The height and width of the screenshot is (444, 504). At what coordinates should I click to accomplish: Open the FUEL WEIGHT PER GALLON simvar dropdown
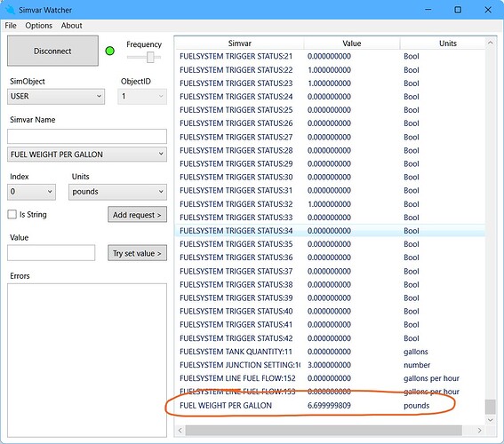pyautogui.click(x=87, y=155)
